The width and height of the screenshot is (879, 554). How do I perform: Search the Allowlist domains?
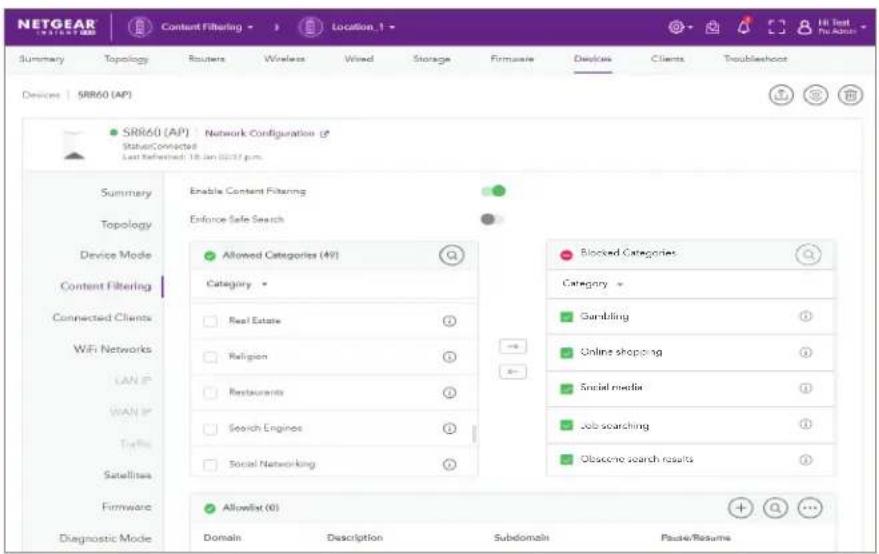[775, 508]
